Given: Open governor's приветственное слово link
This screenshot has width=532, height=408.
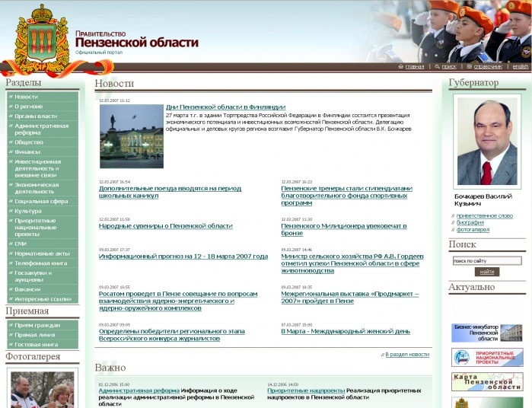Looking at the screenshot, I should point(485,216).
